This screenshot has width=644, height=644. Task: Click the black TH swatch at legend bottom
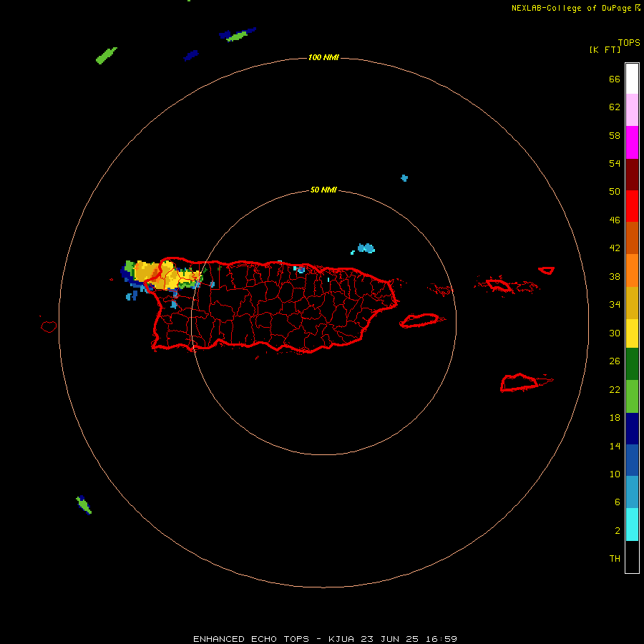pyautogui.click(x=632, y=557)
